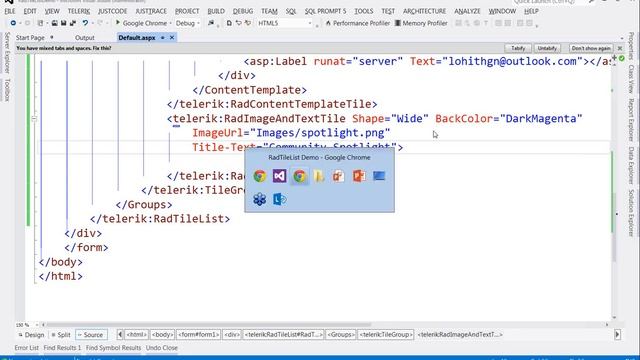This screenshot has width=640, height=360.
Task: Open the SQL PROMPT 5 menu
Action: pyautogui.click(x=325, y=11)
